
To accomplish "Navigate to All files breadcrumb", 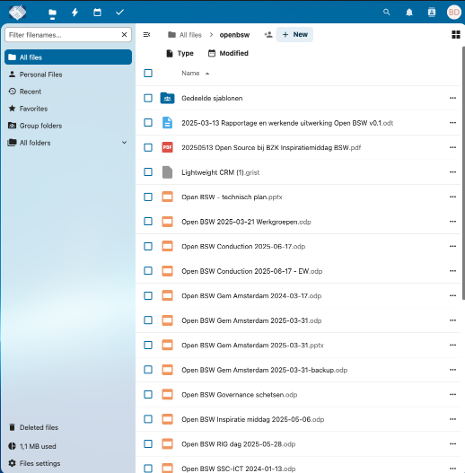I will pyautogui.click(x=185, y=35).
